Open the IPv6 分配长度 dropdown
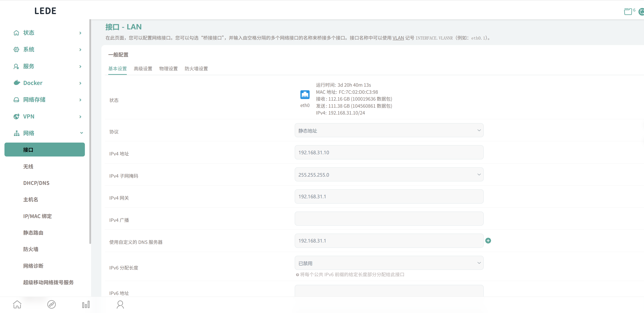 tap(389, 263)
